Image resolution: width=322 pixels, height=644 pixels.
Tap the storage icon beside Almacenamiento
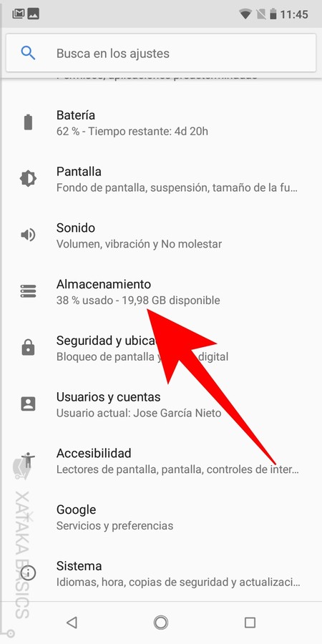[x=28, y=291]
